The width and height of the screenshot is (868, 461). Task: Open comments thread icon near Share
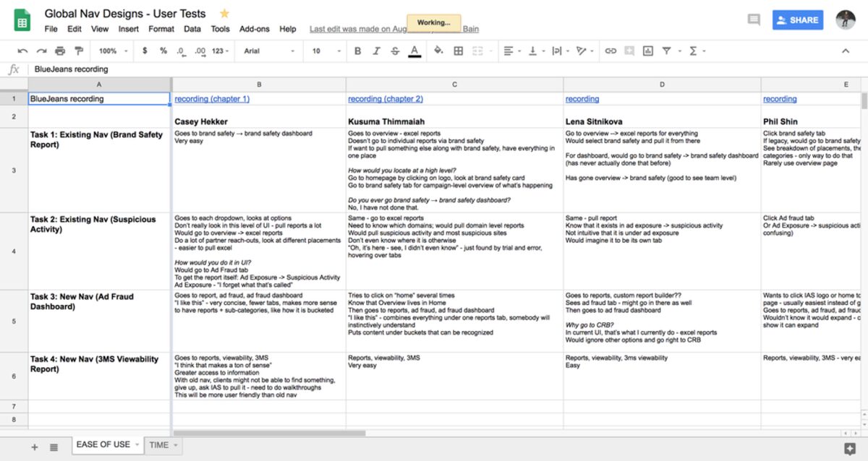pyautogui.click(x=754, y=20)
